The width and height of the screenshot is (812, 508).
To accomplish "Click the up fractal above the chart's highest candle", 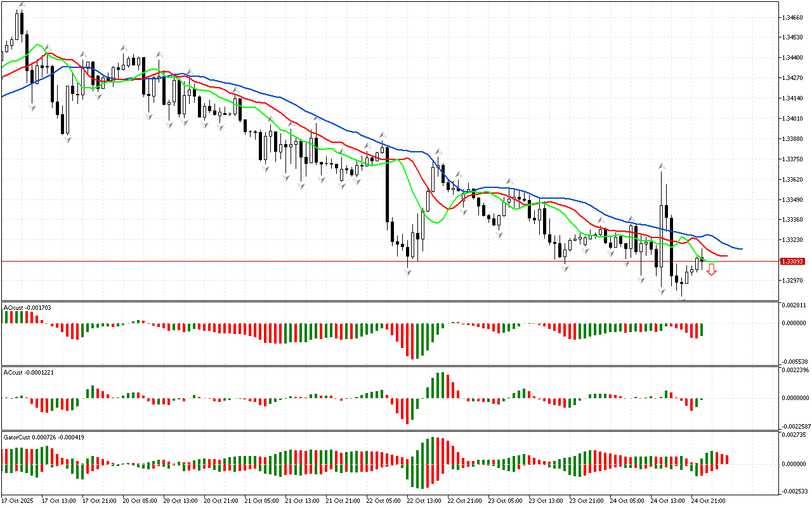I will click(x=22, y=4).
